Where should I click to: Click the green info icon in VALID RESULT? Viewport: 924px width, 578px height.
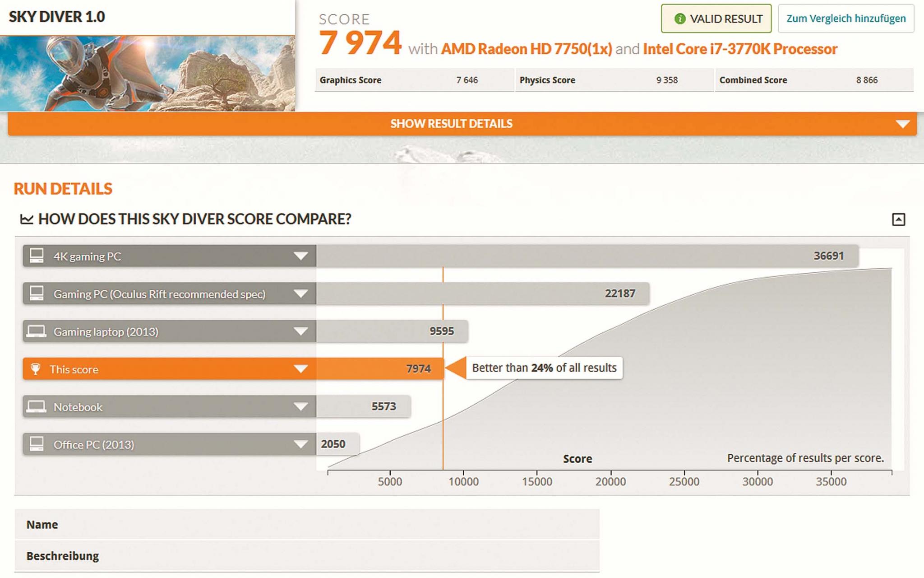click(x=680, y=19)
